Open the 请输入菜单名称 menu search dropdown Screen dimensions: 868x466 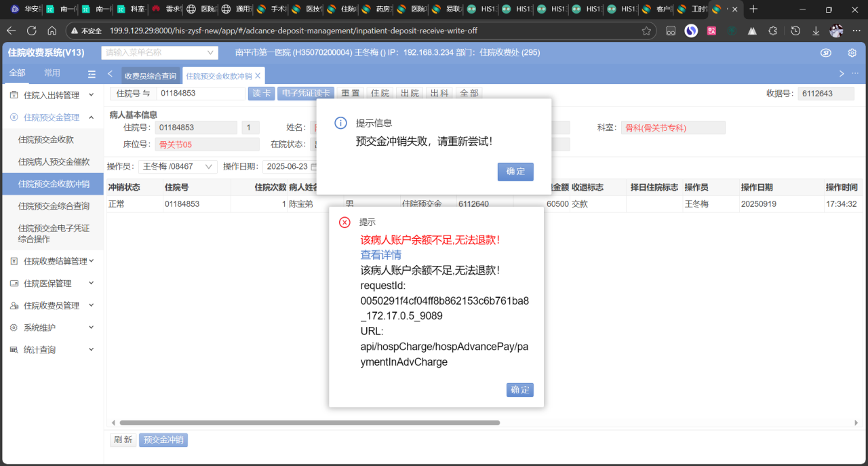159,53
